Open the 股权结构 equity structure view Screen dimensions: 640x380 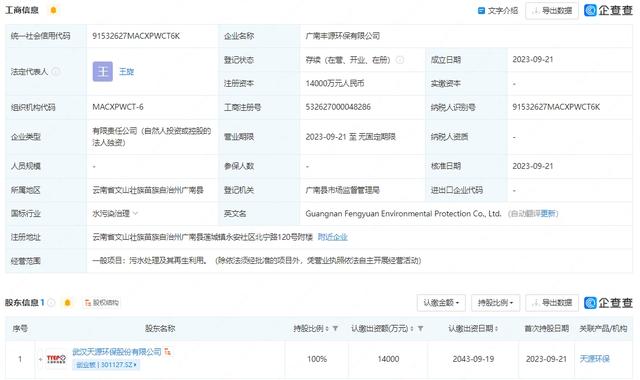pyautogui.click(x=101, y=302)
